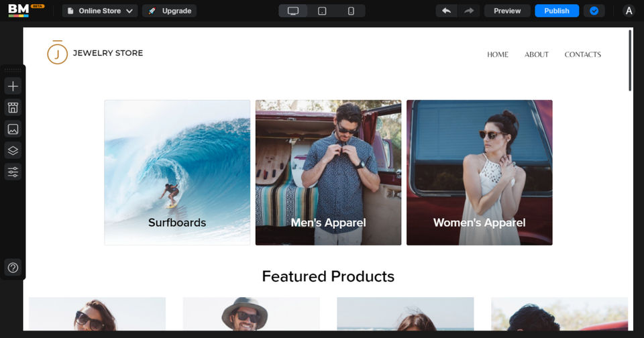Open the CONTACTS menu item
Screen dimensions: 644x338
pos(582,54)
